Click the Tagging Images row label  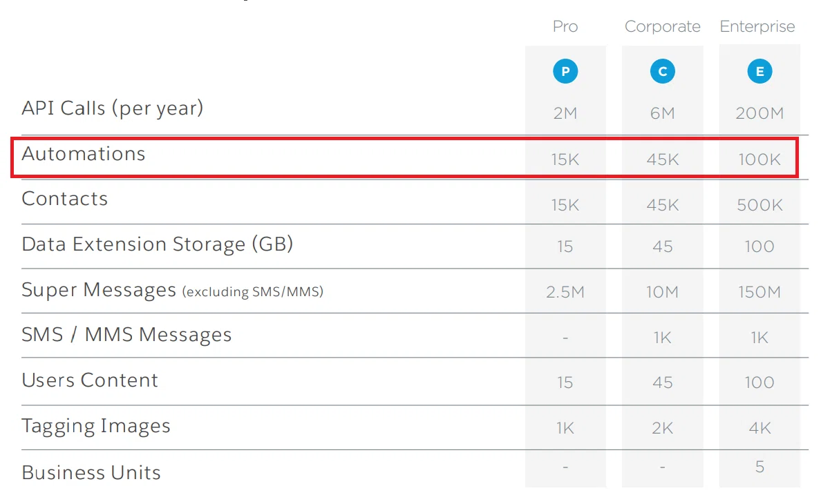click(96, 426)
